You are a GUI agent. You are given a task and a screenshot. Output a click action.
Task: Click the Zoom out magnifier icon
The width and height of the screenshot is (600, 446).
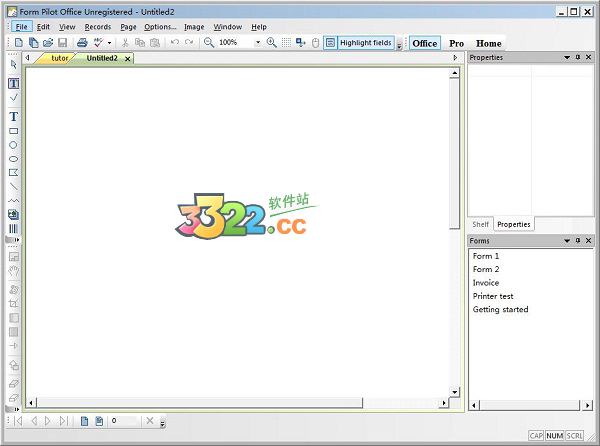pyautogui.click(x=209, y=42)
